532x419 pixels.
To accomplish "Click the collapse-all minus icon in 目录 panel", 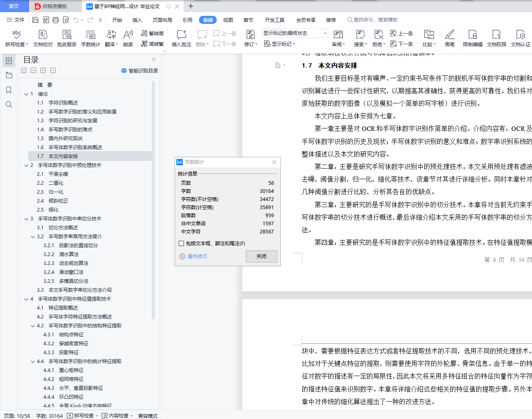I will [53, 70].
